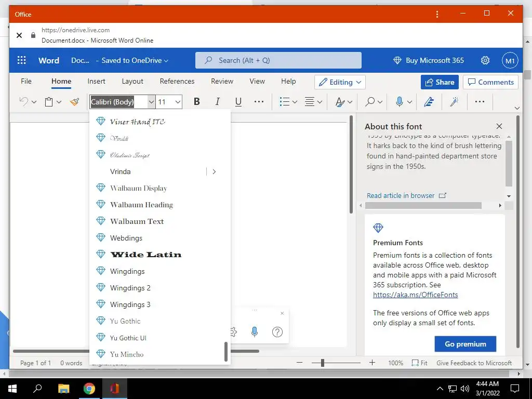Open the Help tab
Viewport: 532px width, 399px height.
(x=288, y=82)
